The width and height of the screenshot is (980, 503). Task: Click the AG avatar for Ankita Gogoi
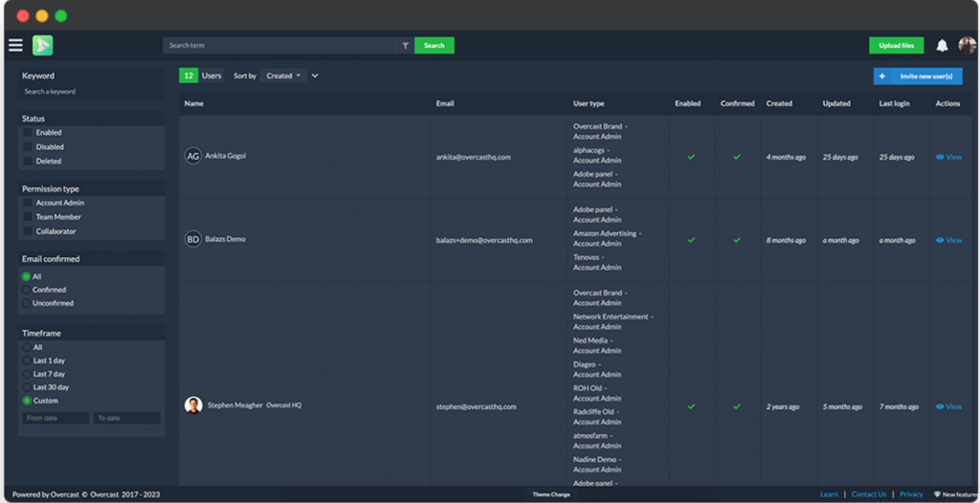tap(193, 156)
